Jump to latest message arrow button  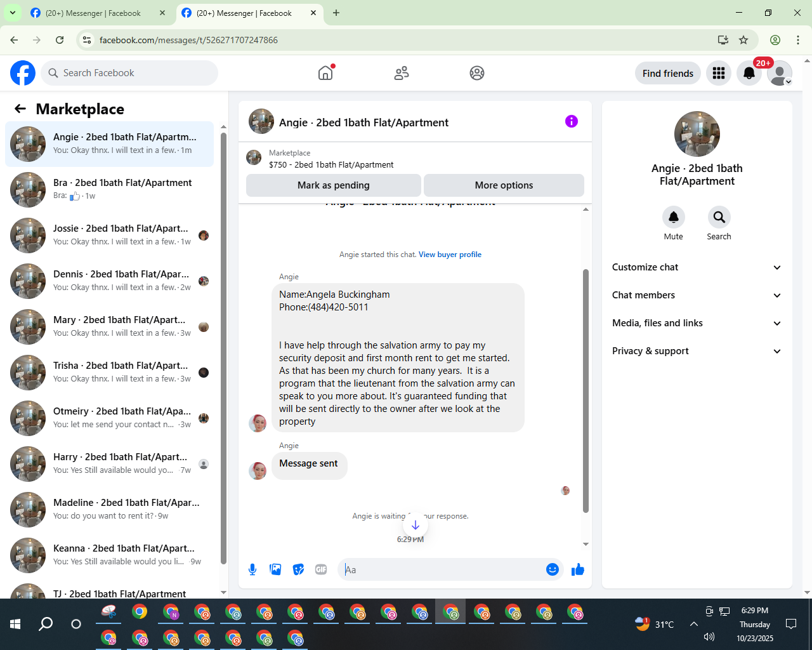pyautogui.click(x=416, y=525)
